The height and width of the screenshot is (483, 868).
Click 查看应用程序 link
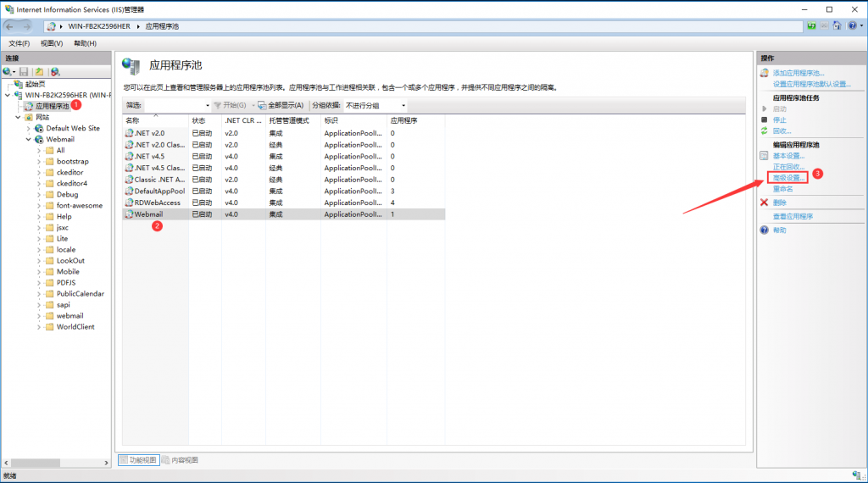pos(793,216)
